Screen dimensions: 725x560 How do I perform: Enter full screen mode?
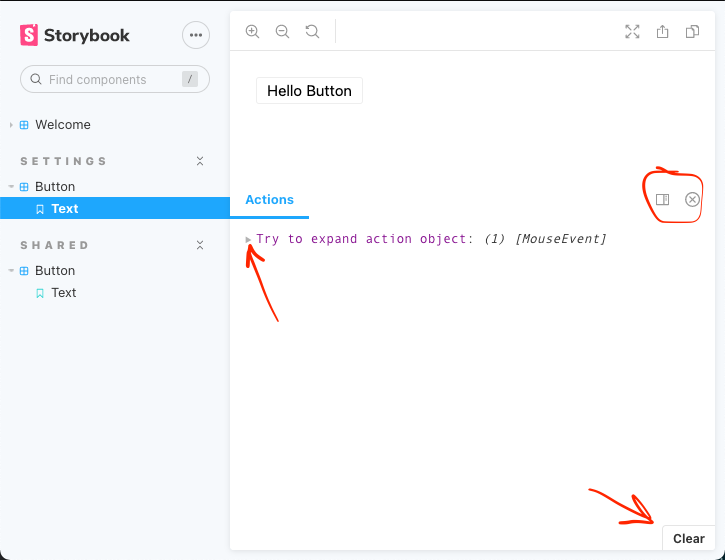pos(632,31)
